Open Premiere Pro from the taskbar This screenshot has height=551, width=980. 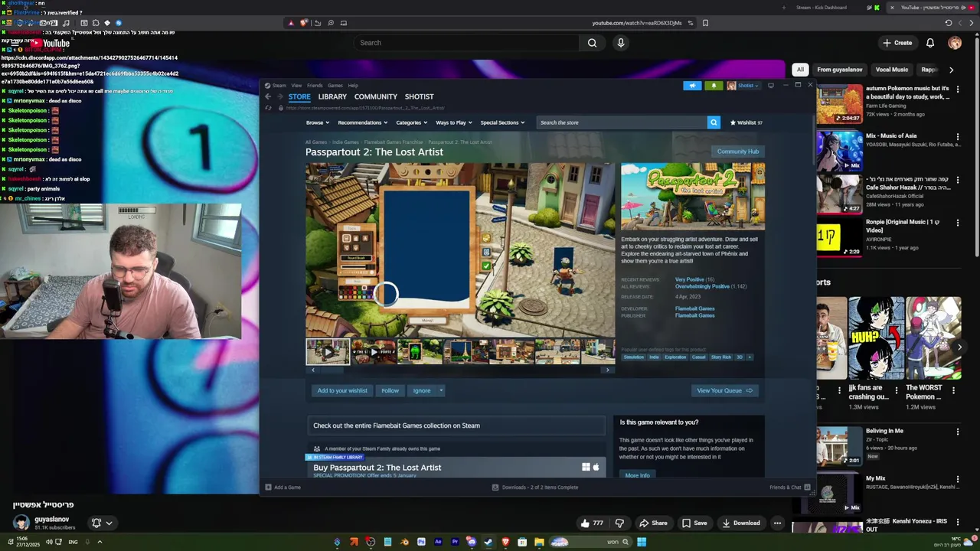[x=455, y=542]
